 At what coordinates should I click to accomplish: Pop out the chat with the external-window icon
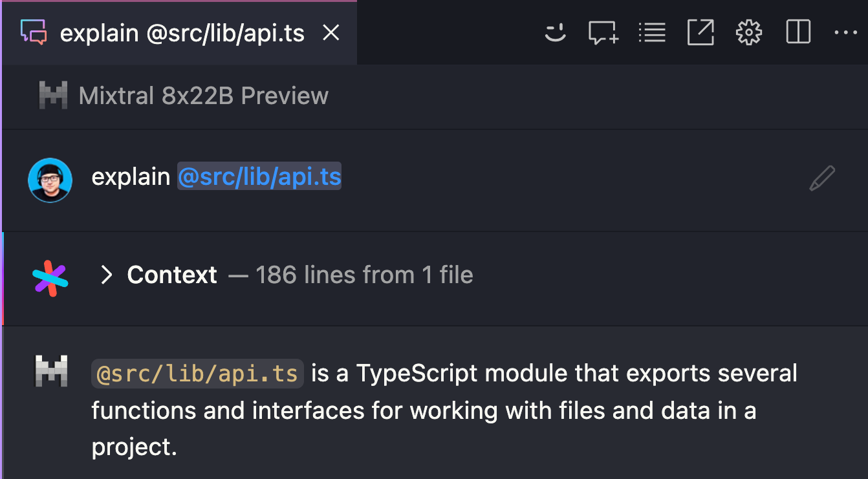700,32
